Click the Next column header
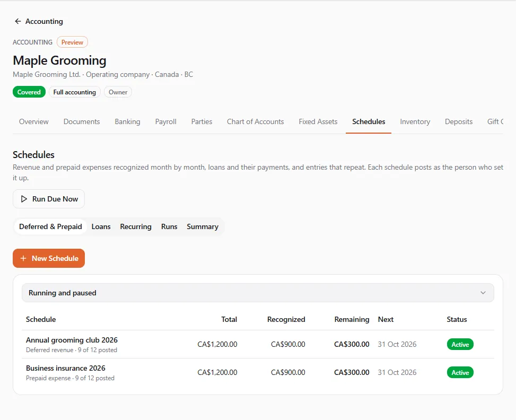 (x=386, y=320)
